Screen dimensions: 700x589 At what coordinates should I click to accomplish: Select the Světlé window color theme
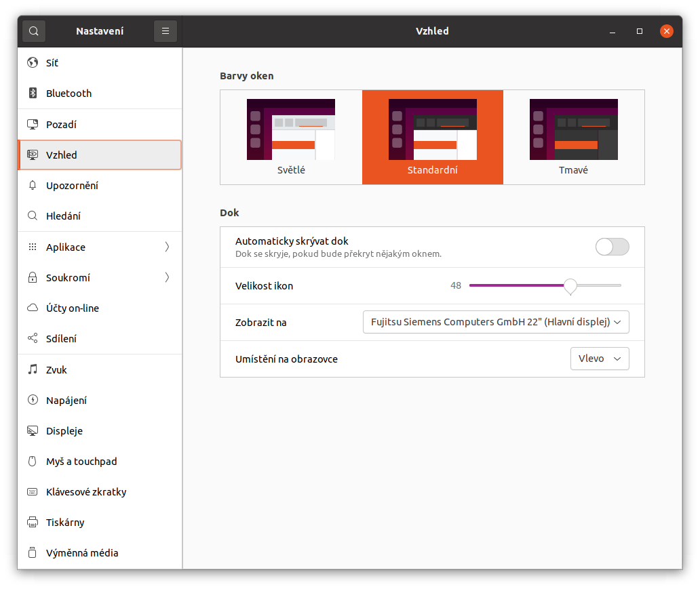click(x=290, y=136)
